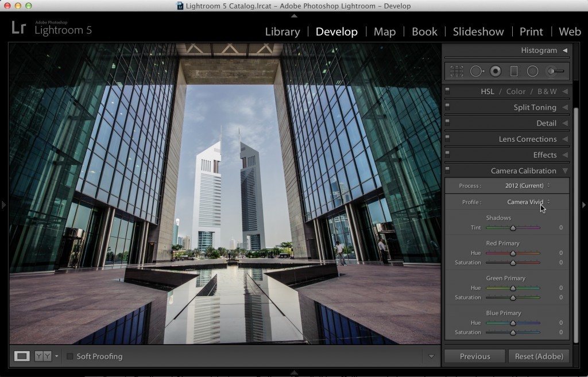Toggle HSL panel on/off switch

tap(447, 90)
